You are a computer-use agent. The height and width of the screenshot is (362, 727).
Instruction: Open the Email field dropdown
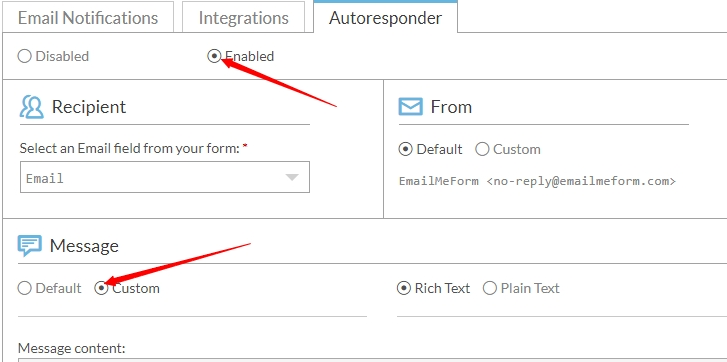(165, 177)
